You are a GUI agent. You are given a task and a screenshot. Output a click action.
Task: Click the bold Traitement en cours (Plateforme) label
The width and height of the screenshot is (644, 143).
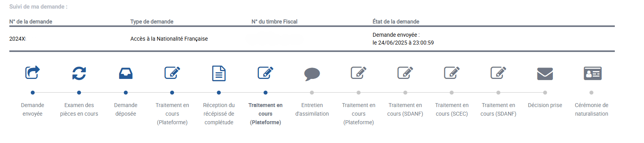[266, 114]
